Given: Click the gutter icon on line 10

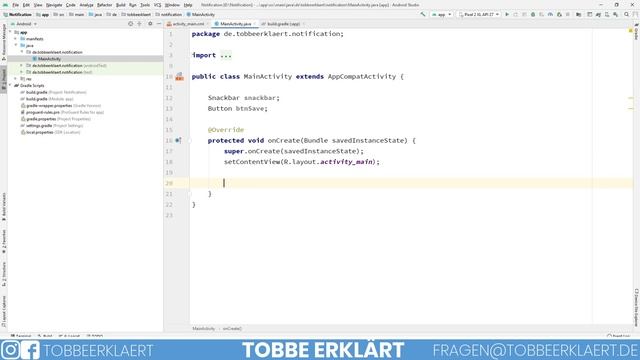Looking at the screenshot, I should click(x=179, y=76).
